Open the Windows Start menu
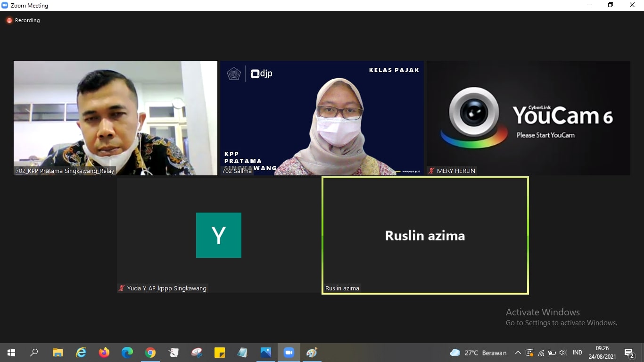 [x=11, y=353]
